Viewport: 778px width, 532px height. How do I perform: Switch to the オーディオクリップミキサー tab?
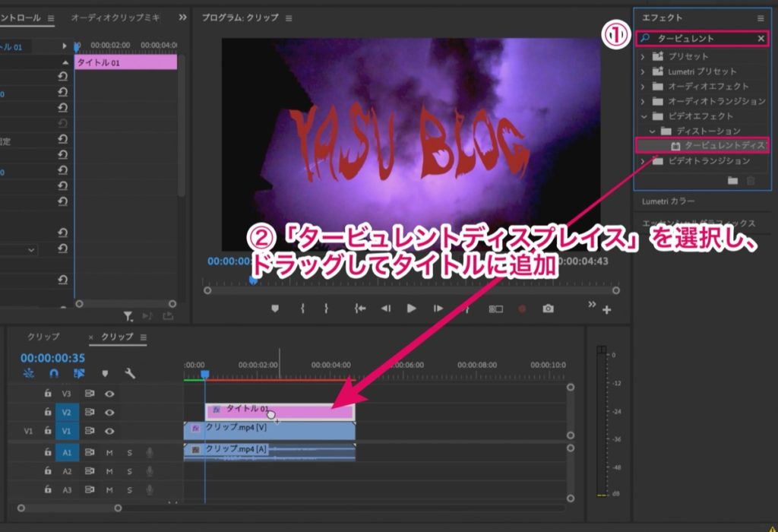point(115,18)
